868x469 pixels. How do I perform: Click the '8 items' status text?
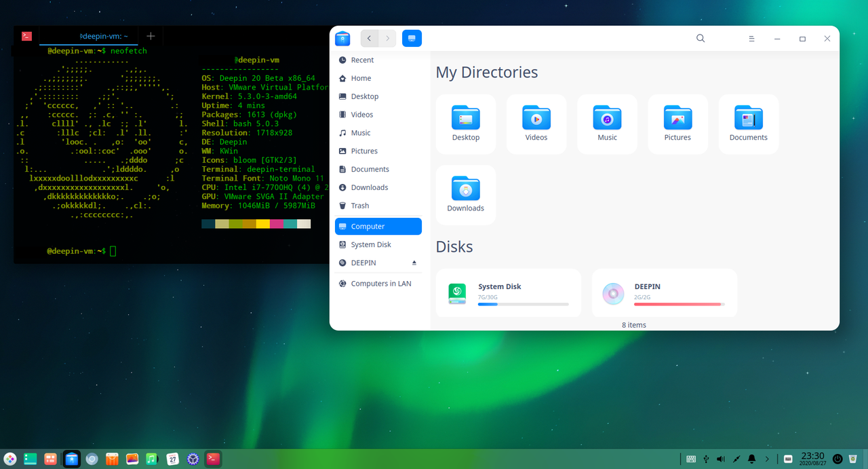(634, 325)
